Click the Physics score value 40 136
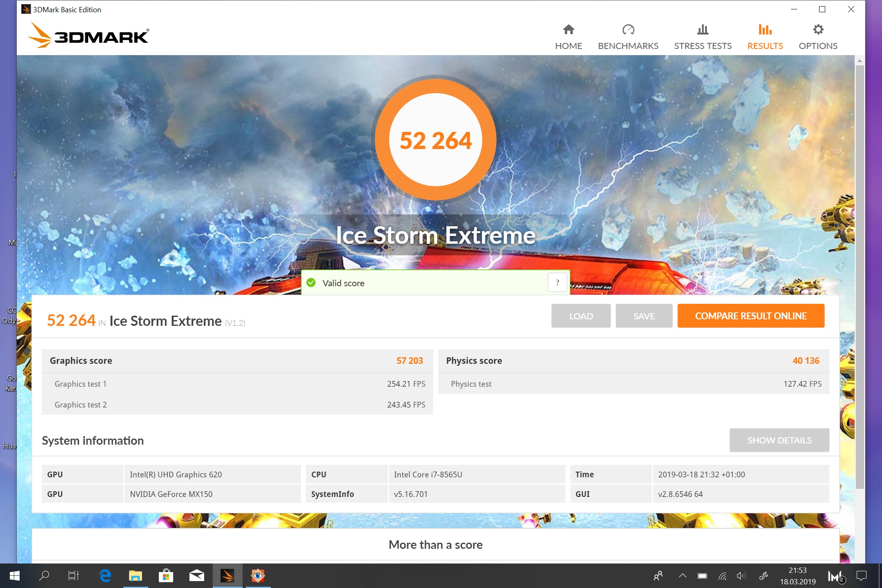Image resolution: width=882 pixels, height=588 pixels. [x=806, y=361]
